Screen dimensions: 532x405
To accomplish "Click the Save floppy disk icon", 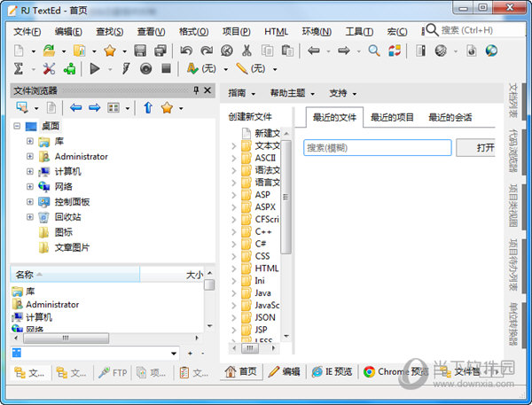I will pos(140,51).
